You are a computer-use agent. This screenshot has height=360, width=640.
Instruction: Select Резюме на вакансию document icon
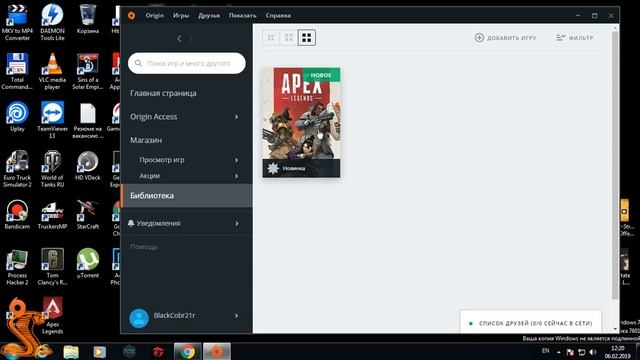[x=88, y=120]
